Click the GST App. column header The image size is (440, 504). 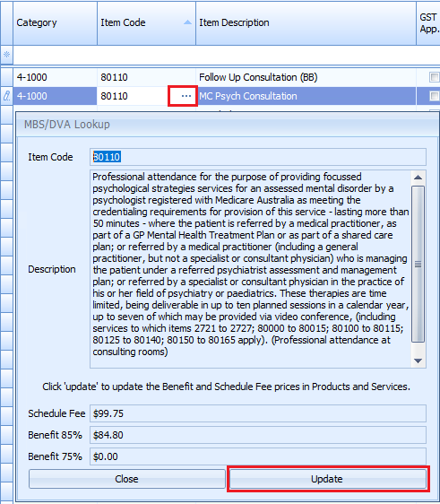point(428,23)
